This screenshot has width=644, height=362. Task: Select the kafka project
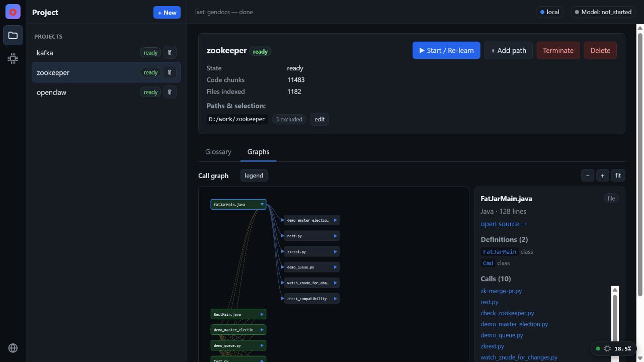coord(106,53)
